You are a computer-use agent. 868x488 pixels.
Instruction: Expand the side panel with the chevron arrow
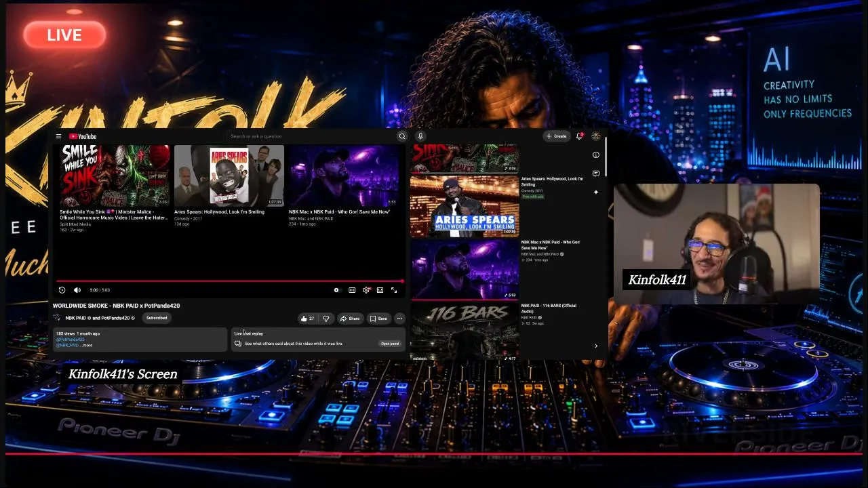596,346
